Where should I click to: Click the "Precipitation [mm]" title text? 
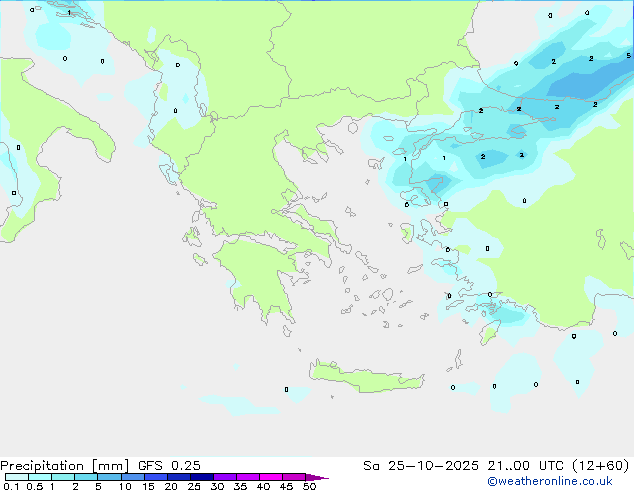(65, 466)
